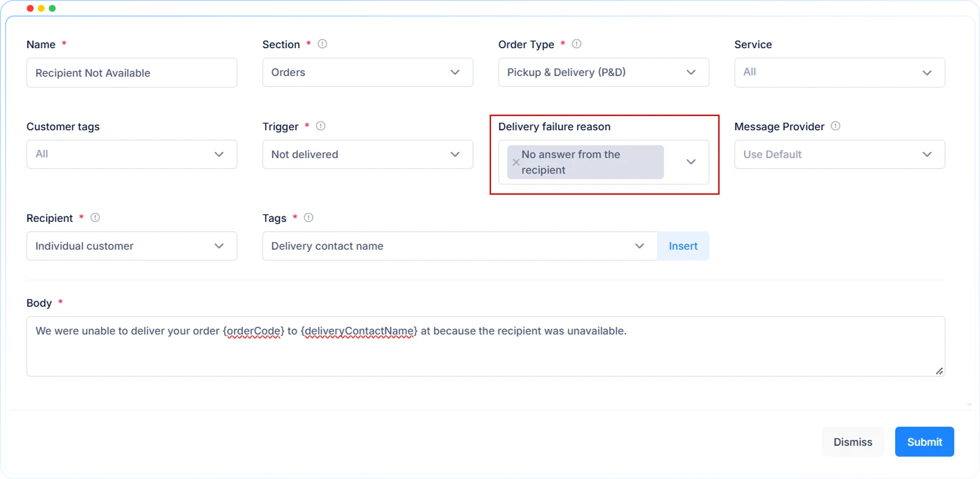This screenshot has width=980, height=479.
Task: Open the Service dropdown
Action: pyautogui.click(x=840, y=72)
